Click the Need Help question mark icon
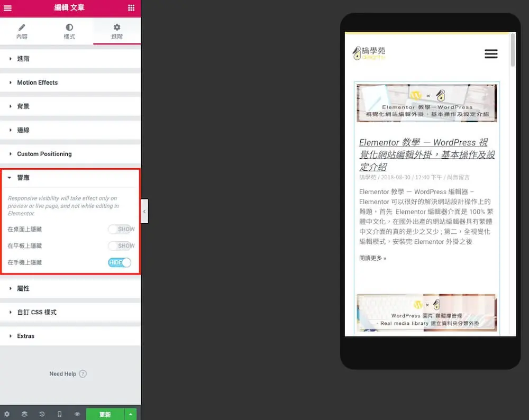529x420 pixels. point(83,374)
